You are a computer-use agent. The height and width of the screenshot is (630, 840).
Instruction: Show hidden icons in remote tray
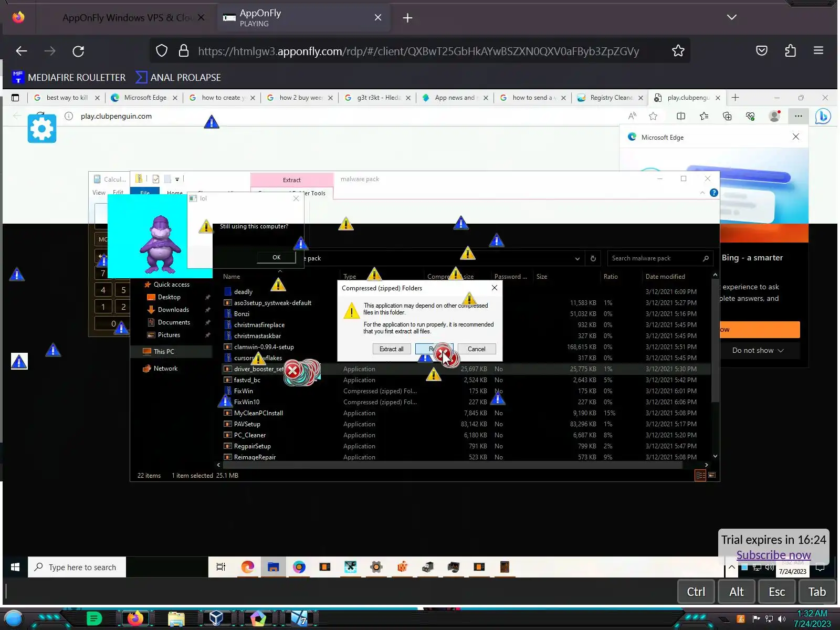pos(731,567)
